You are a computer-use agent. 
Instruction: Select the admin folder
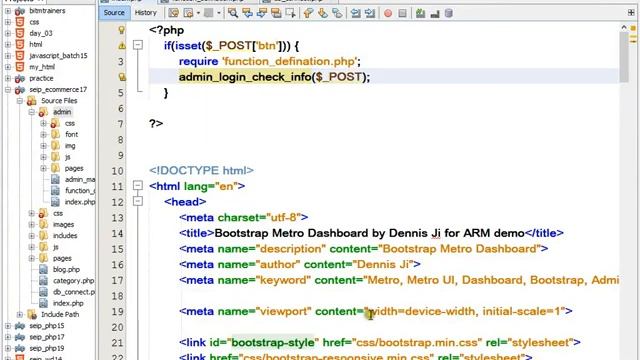pyautogui.click(x=62, y=112)
